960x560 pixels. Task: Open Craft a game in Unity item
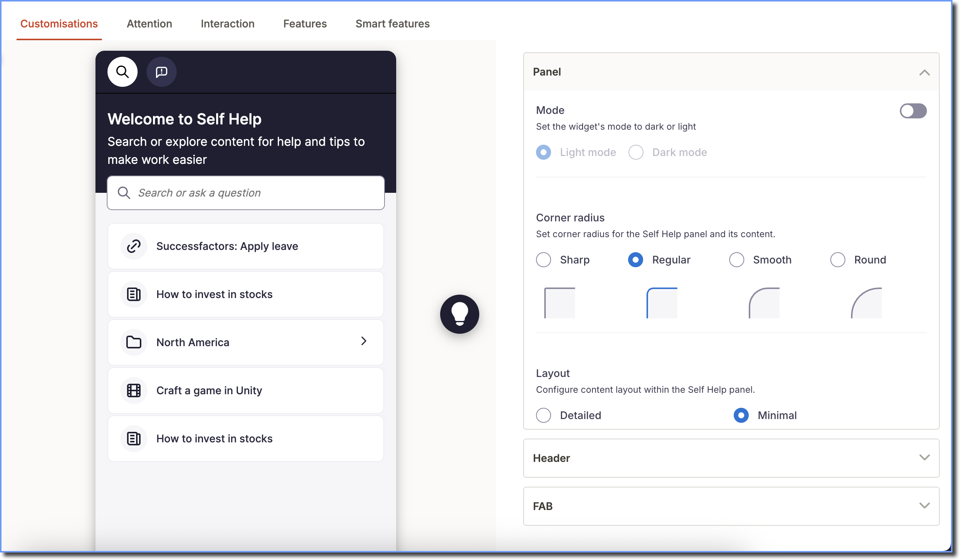coord(246,391)
